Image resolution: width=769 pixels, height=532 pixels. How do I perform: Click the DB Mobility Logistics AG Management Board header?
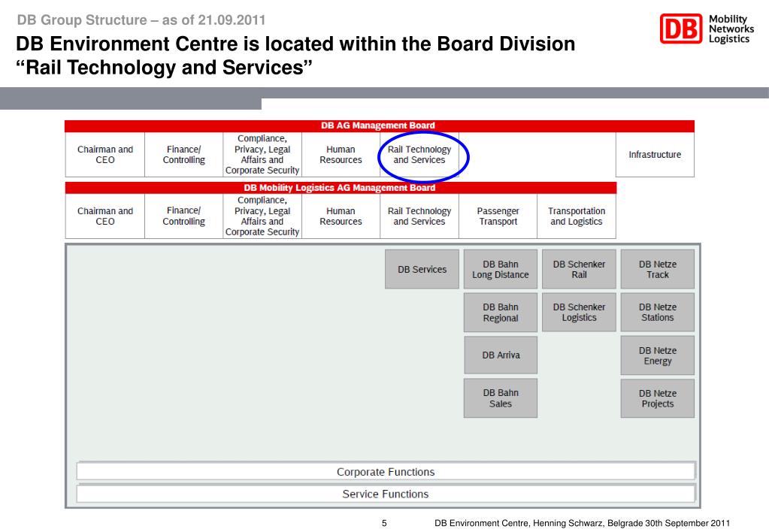click(341, 188)
